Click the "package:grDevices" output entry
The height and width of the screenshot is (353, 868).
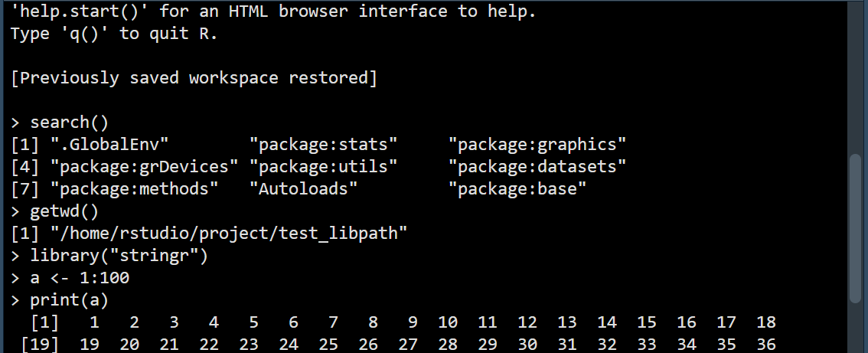pos(145,166)
